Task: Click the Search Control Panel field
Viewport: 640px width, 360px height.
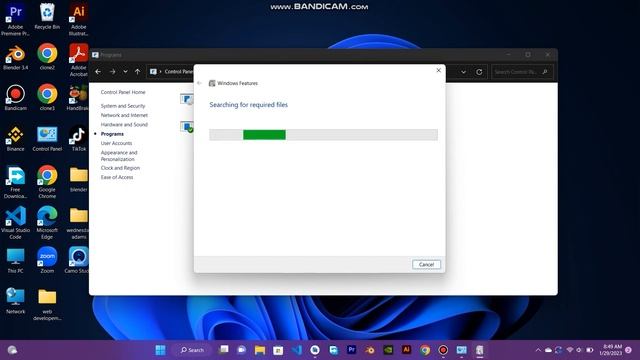Action: click(522, 72)
